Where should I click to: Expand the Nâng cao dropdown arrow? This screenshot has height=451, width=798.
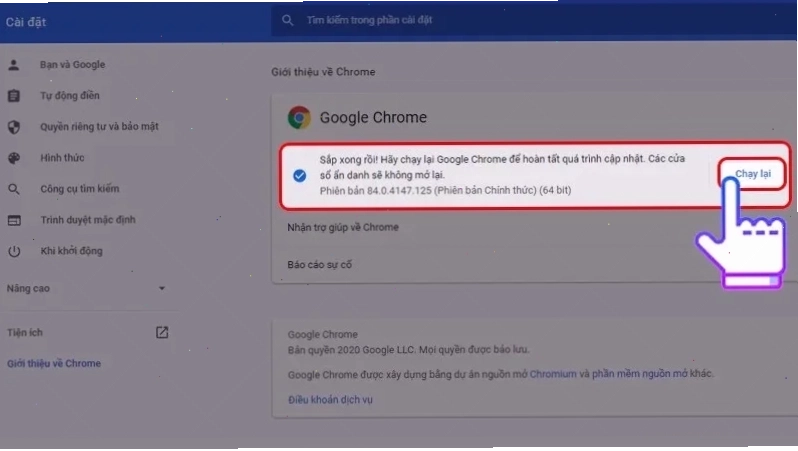click(x=162, y=288)
